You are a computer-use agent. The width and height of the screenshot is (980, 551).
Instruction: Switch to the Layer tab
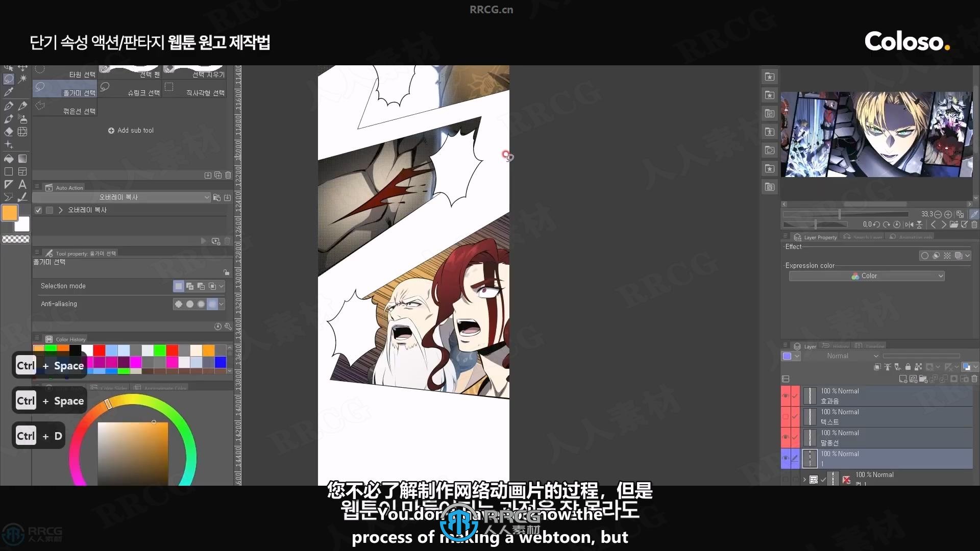[x=805, y=346]
